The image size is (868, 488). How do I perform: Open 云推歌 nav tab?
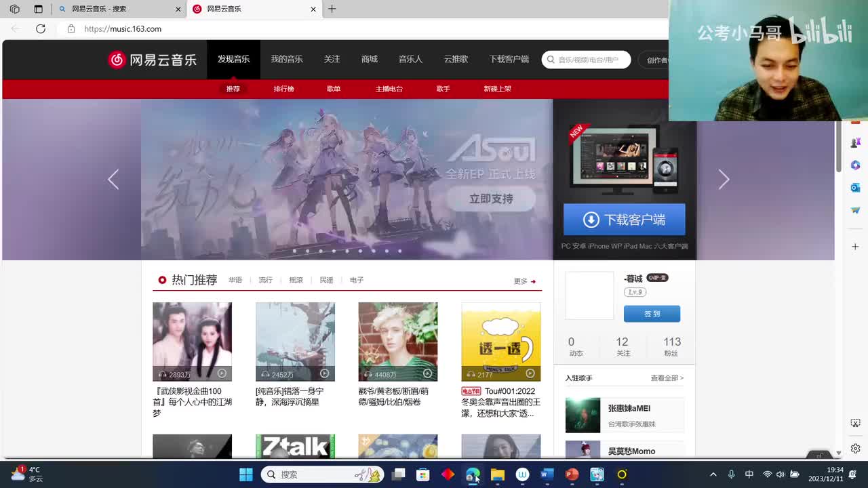[x=456, y=59]
